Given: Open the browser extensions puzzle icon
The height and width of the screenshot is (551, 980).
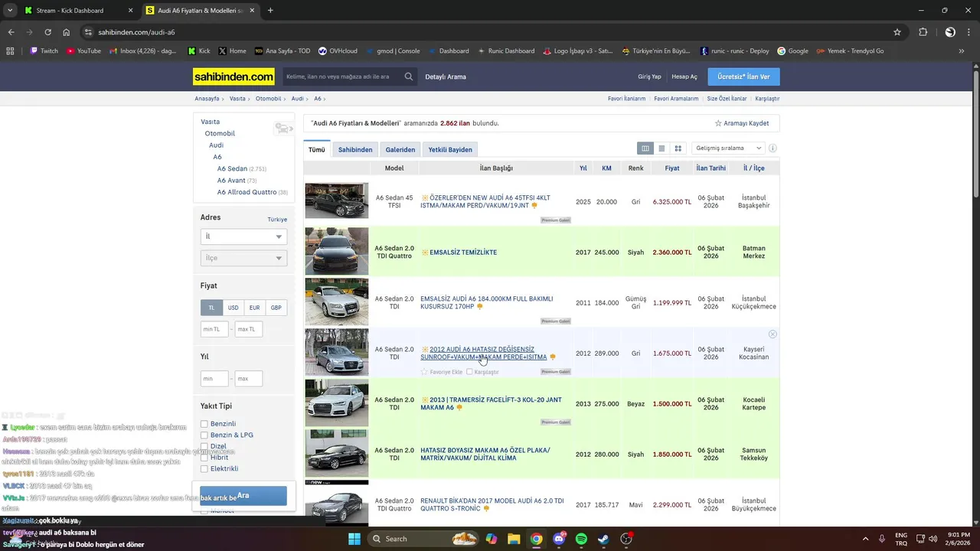Looking at the screenshot, I should pos(923,32).
